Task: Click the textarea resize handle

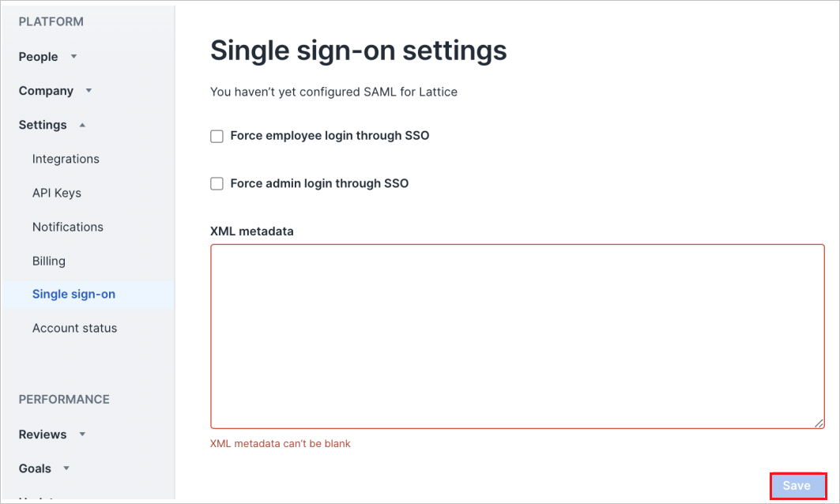Action: (x=819, y=423)
